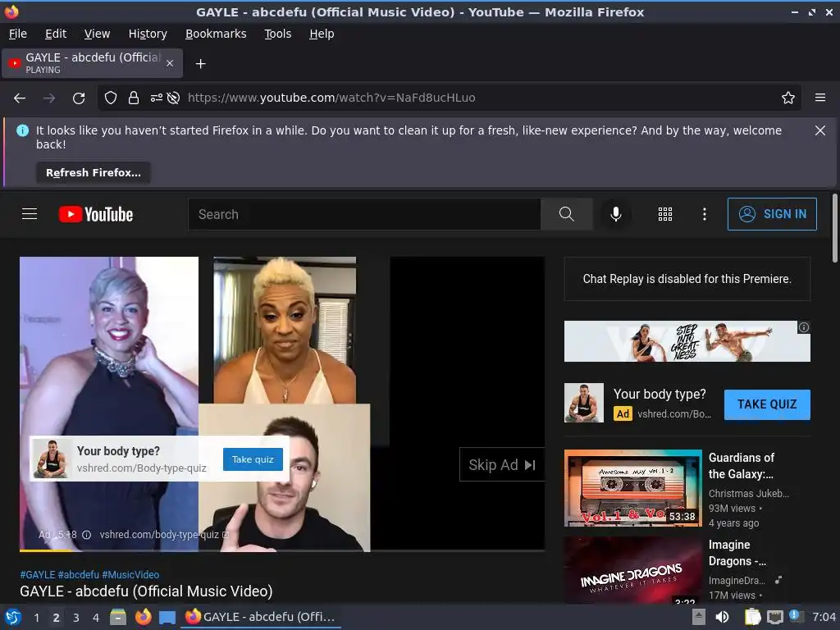This screenshot has height=630, width=840.
Task: Open the Bookmarks menu
Action: (x=216, y=34)
